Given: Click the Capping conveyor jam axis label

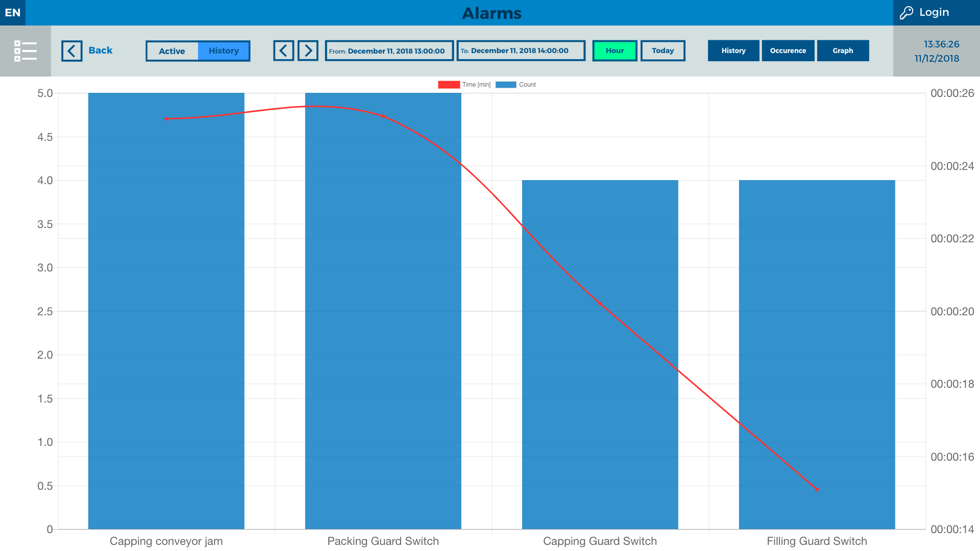Looking at the screenshot, I should click(166, 541).
